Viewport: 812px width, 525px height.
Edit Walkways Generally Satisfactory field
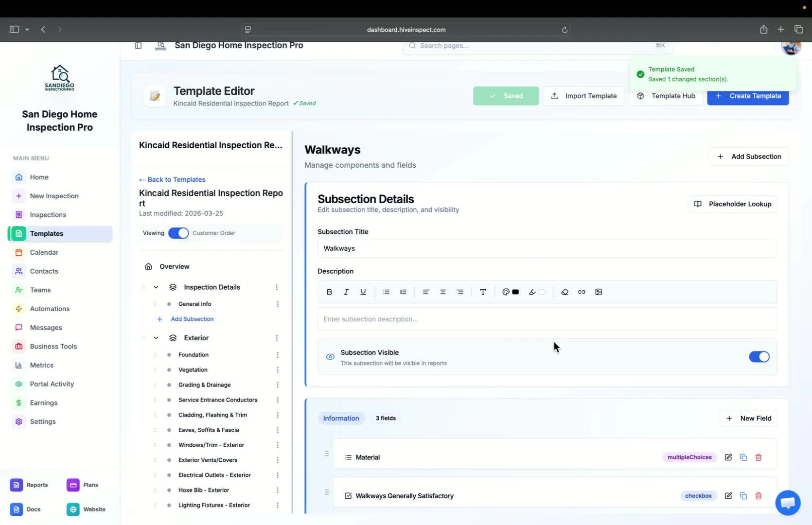pos(728,496)
